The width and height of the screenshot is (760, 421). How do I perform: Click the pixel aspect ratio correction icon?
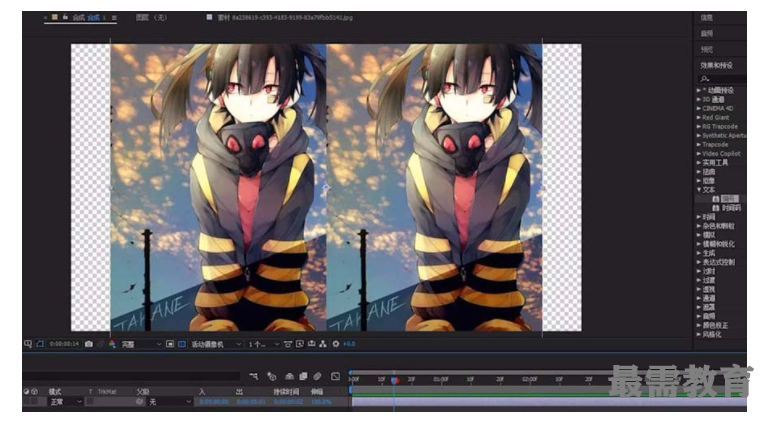(288, 344)
